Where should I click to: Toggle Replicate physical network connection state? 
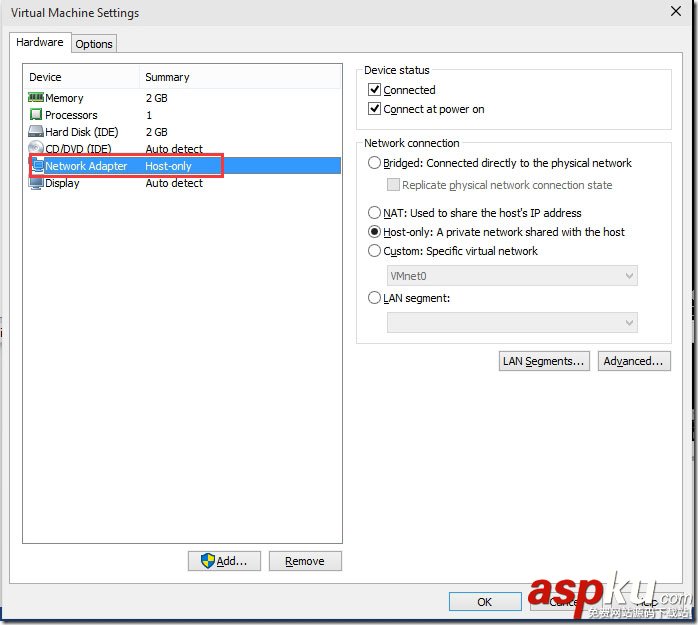tap(393, 184)
